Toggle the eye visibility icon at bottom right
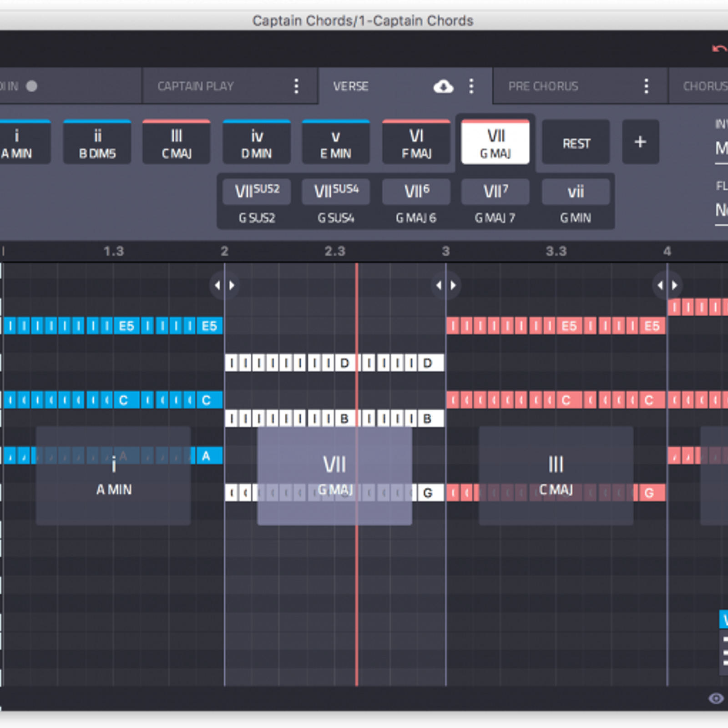This screenshot has height=728, width=728. pyautogui.click(x=716, y=698)
